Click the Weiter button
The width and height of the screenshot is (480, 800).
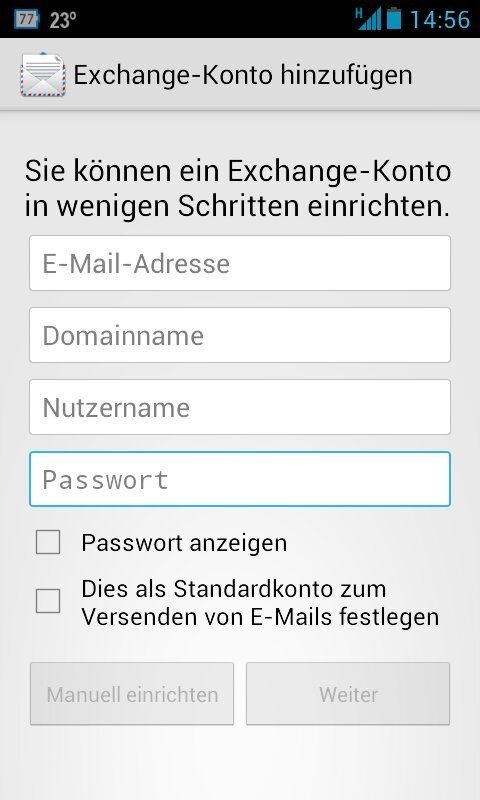(x=348, y=694)
